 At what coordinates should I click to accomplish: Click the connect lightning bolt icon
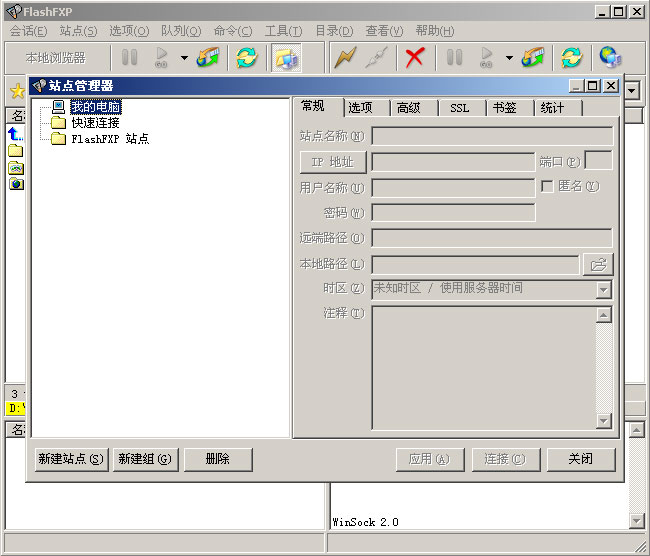point(345,57)
